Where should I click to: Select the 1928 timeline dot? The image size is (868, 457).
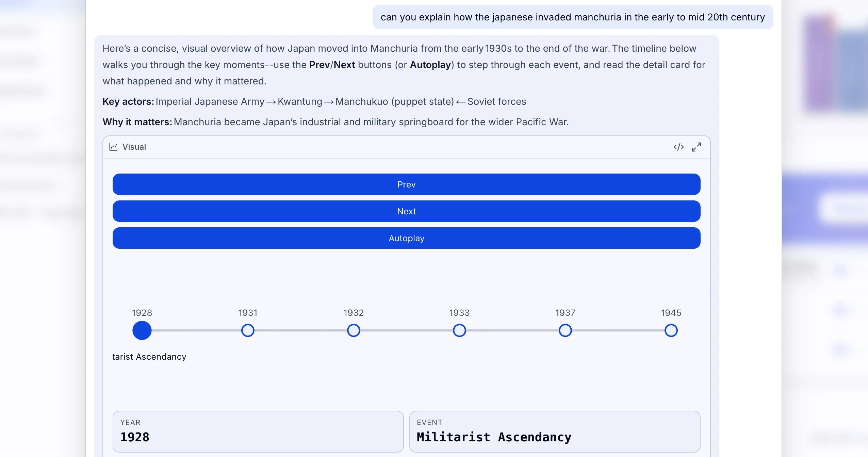[142, 330]
